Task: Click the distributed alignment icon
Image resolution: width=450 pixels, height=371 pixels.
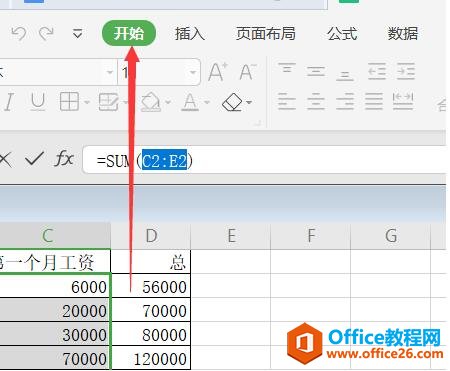Action: (x=403, y=101)
